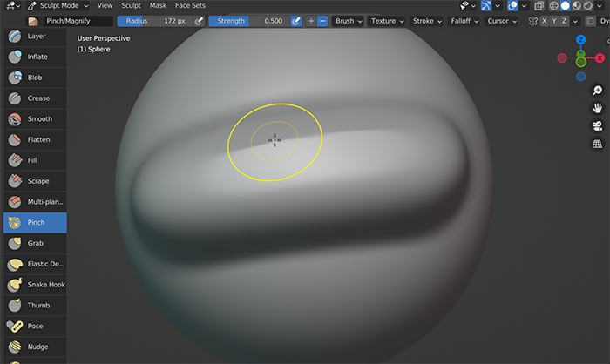The width and height of the screenshot is (610, 364).
Task: Toggle X-ray view
Action: [539, 5]
